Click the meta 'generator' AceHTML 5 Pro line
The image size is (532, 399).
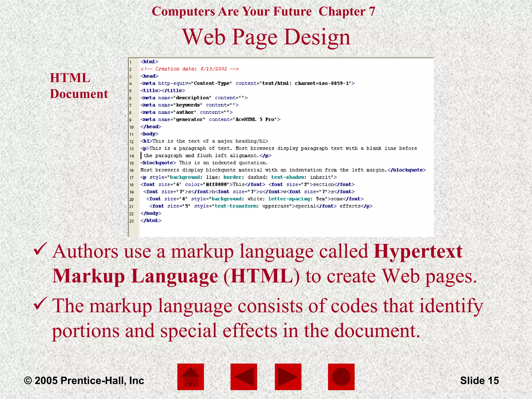210,119
